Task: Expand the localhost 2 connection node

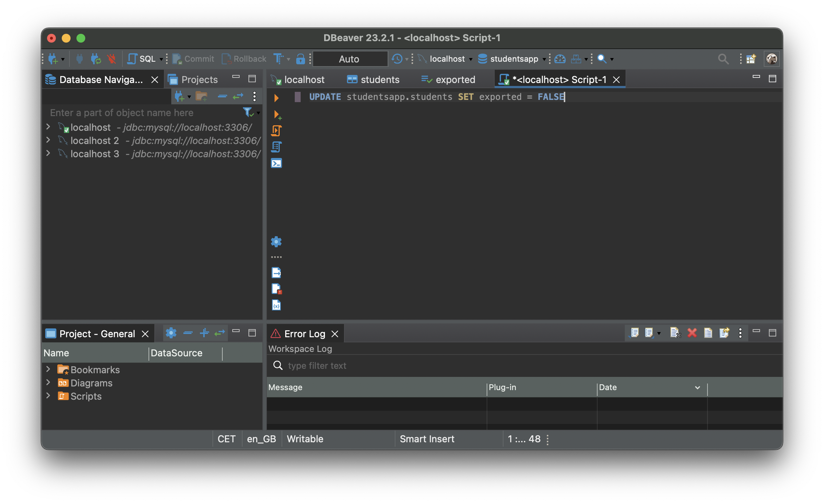Action: [x=48, y=140]
